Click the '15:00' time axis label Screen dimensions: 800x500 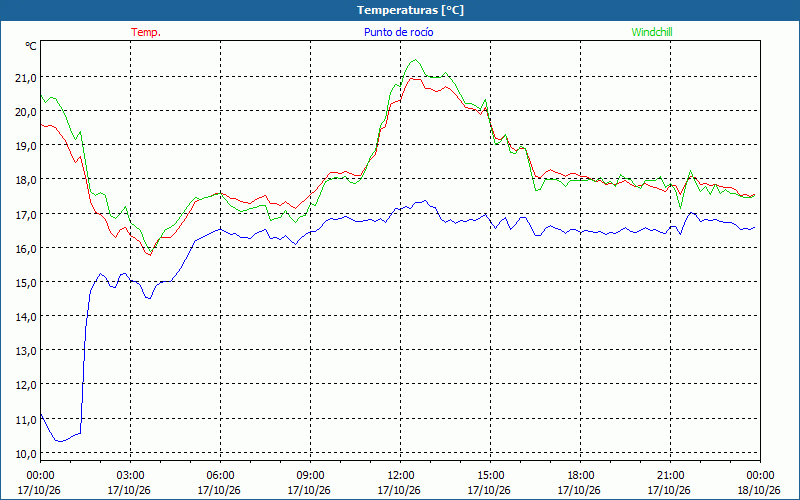click(490, 476)
